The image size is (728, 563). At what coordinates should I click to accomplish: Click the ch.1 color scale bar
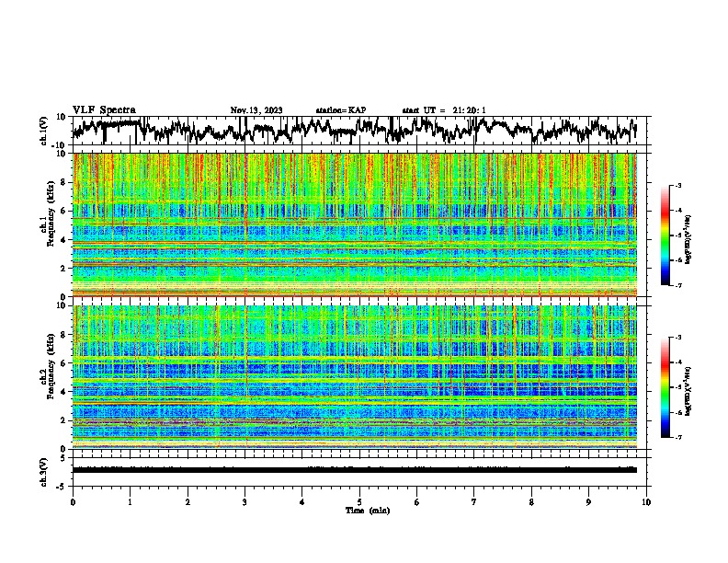pyautogui.click(x=665, y=236)
